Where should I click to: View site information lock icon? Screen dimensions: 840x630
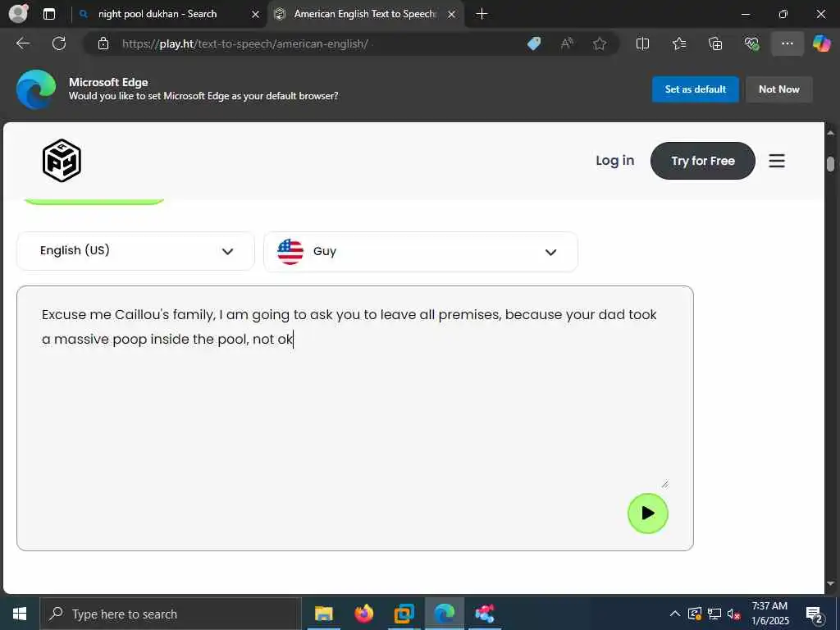(x=103, y=43)
